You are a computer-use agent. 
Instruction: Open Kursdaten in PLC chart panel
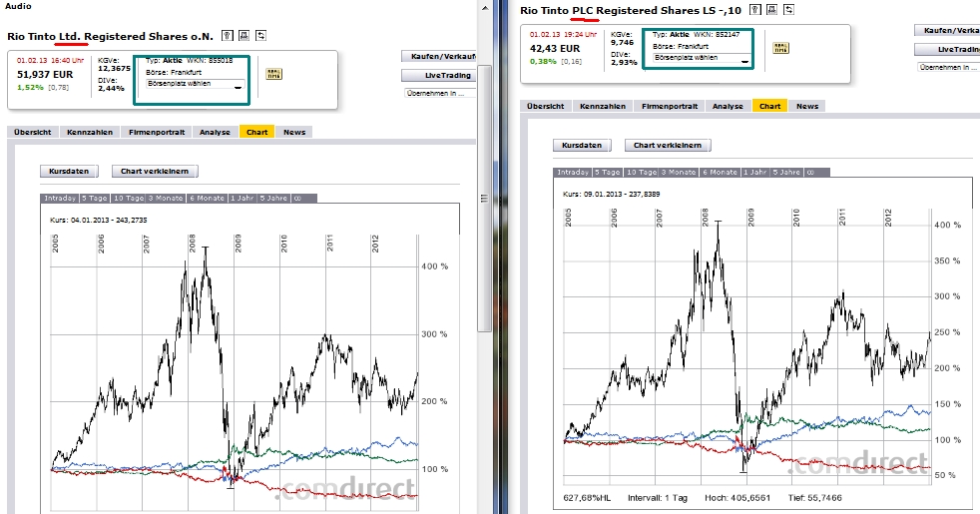[x=582, y=145]
